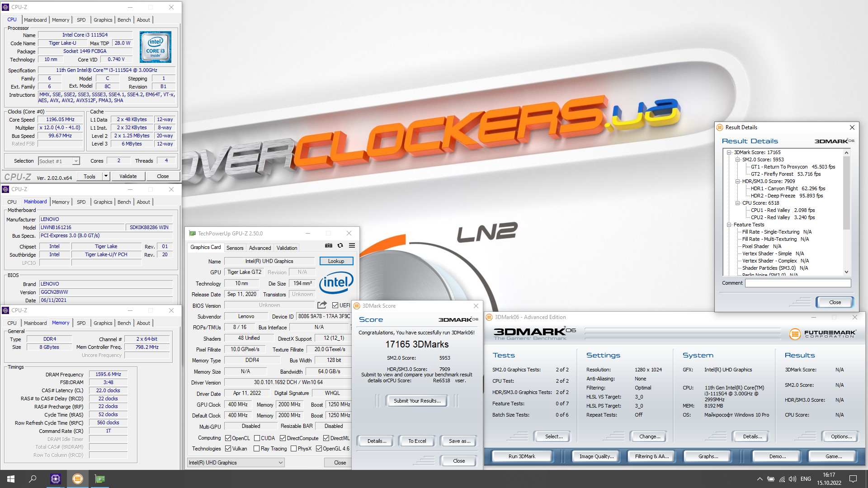This screenshot has width=868, height=488.
Task: Show hidden system tray icons
Action: pyautogui.click(x=759, y=479)
